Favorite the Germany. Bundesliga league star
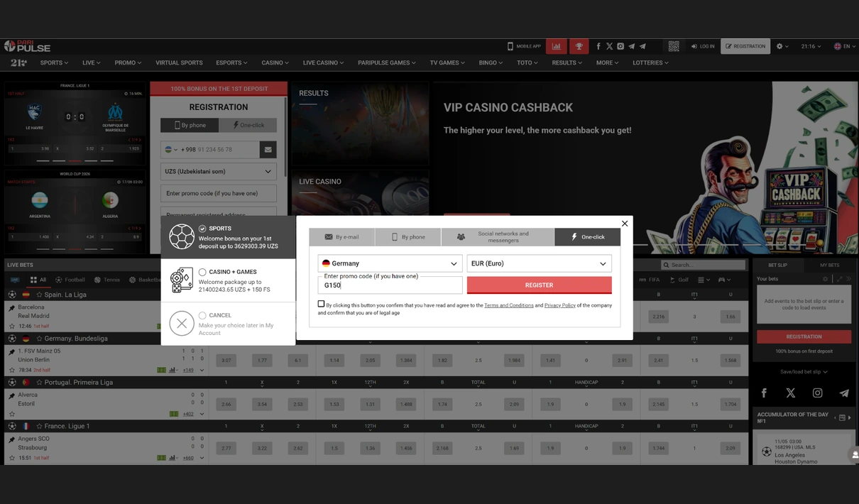The width and height of the screenshot is (859, 504). pos(40,339)
